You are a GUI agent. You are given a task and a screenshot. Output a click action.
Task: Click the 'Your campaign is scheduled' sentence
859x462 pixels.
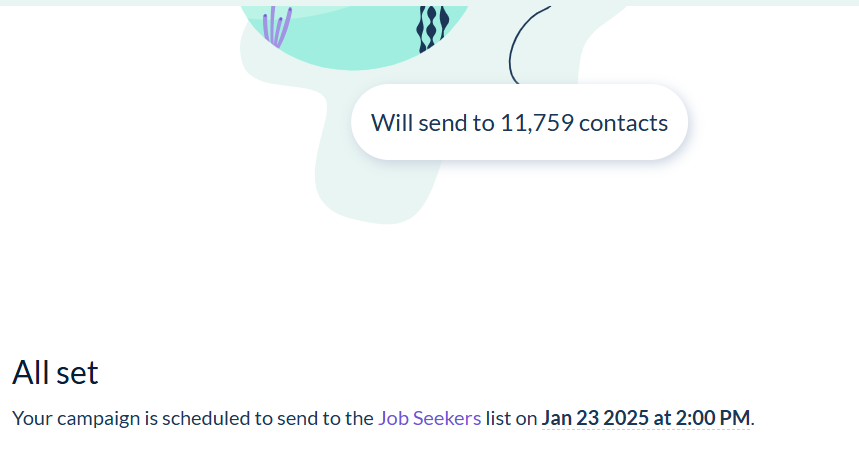(190, 418)
